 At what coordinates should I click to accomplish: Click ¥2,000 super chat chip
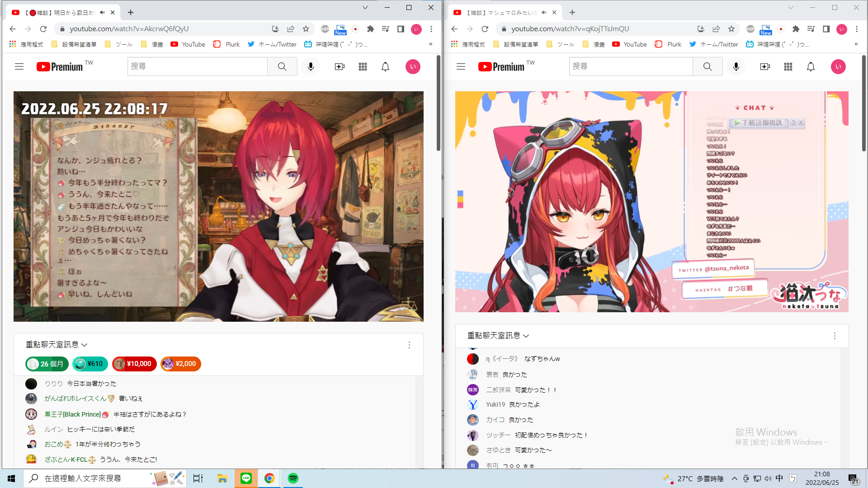[180, 364]
